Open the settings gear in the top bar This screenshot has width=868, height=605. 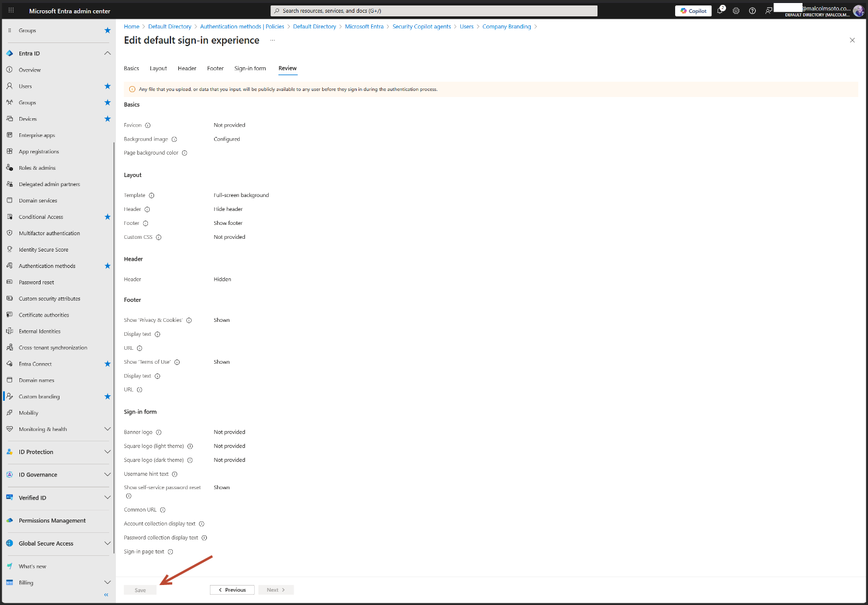tap(736, 10)
